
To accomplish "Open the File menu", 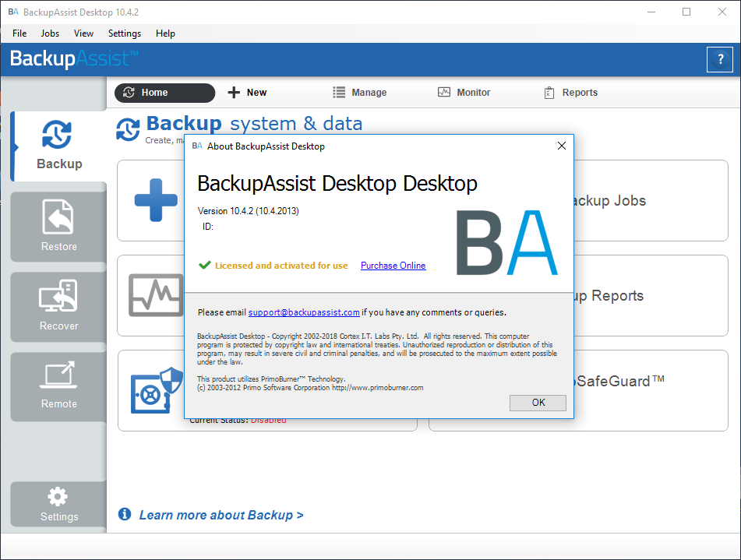I will point(19,33).
